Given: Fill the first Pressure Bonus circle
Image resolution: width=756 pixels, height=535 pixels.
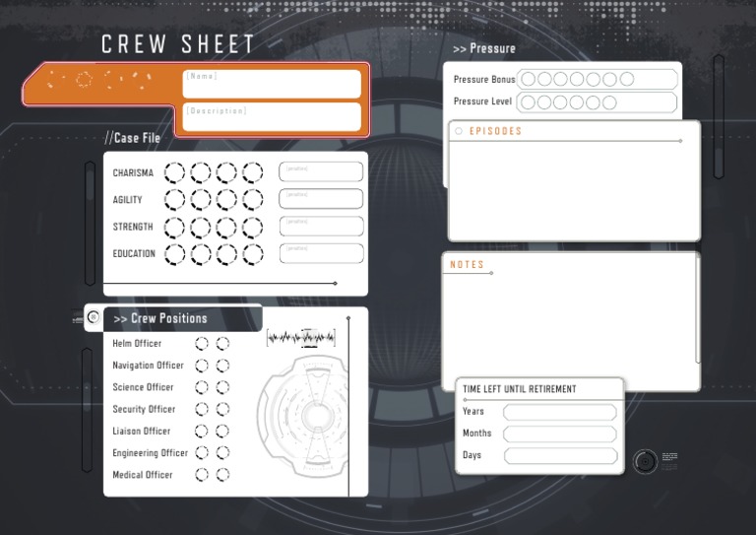Looking at the screenshot, I should 529,79.
